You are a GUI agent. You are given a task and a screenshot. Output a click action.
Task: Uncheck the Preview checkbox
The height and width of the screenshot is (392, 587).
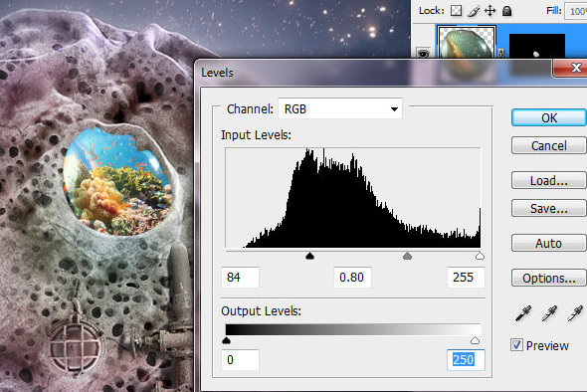(x=517, y=345)
